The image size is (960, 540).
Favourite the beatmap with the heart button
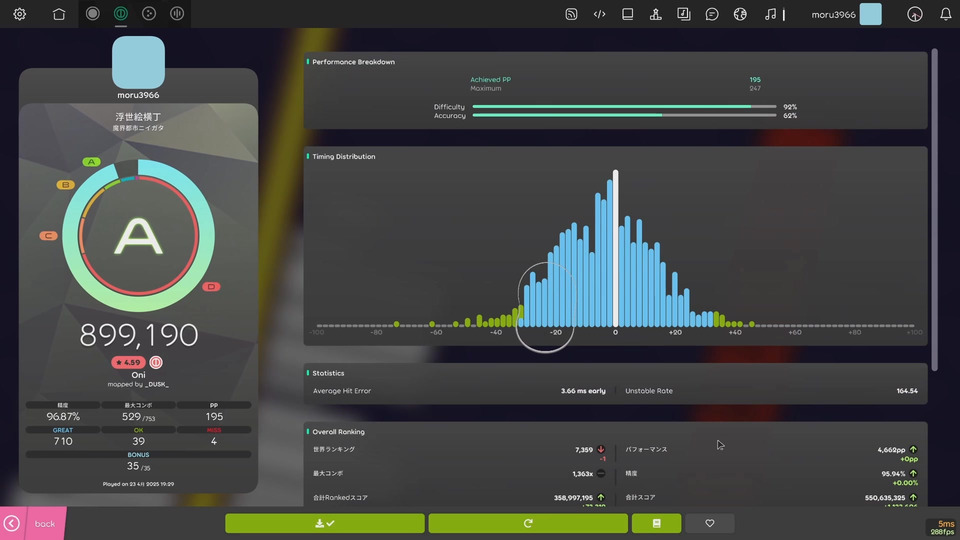pyautogui.click(x=710, y=523)
